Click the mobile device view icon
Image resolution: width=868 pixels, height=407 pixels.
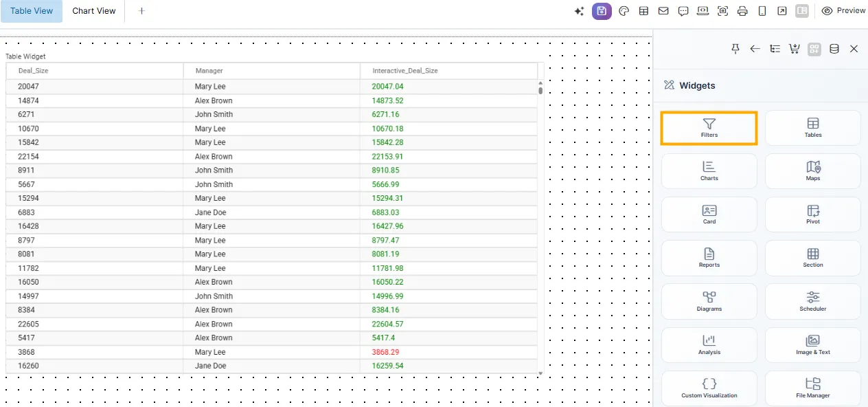pos(762,11)
